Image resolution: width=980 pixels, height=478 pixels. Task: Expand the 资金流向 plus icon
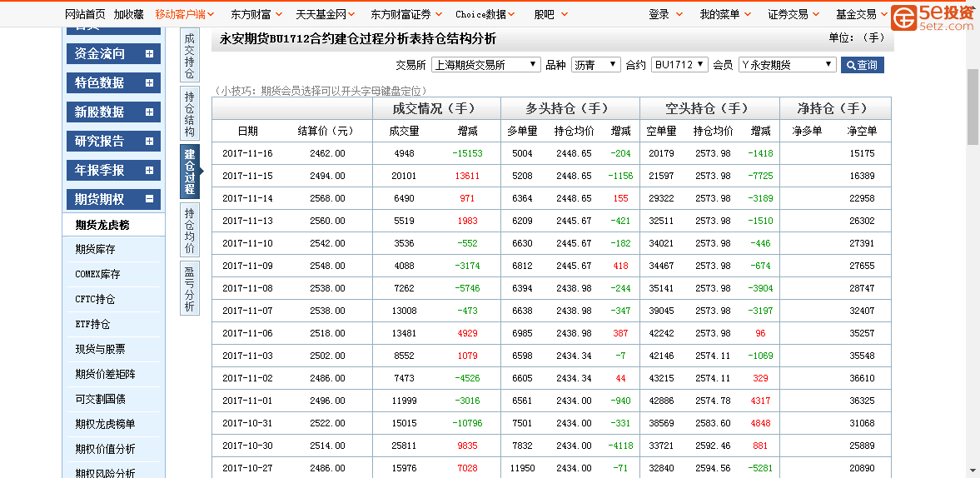click(149, 54)
